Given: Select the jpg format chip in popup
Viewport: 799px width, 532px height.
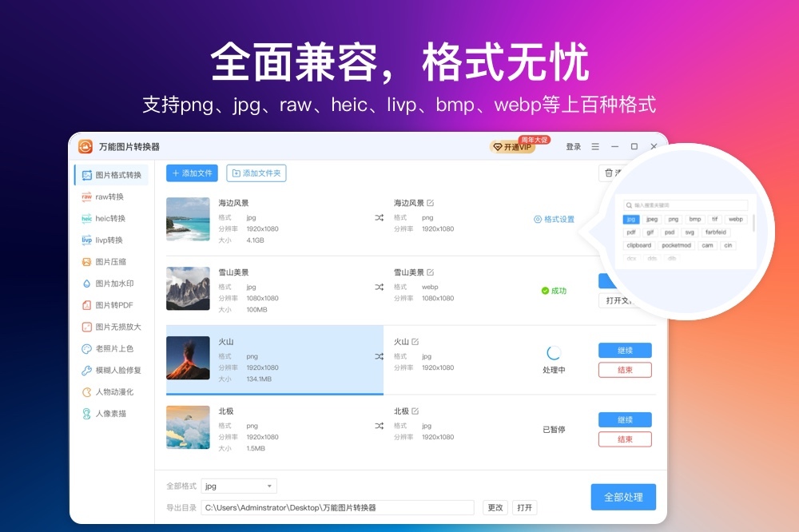Looking at the screenshot, I should pyautogui.click(x=631, y=219).
